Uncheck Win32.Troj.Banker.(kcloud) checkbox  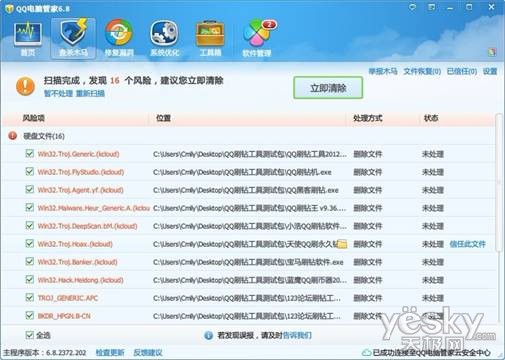click(30, 261)
